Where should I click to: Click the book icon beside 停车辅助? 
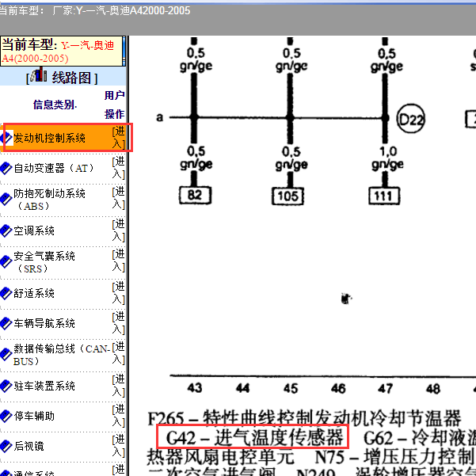(6, 416)
